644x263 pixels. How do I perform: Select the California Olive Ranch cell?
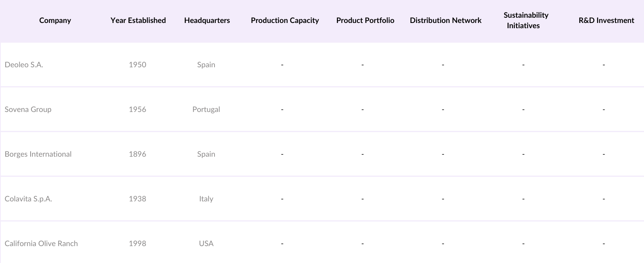pyautogui.click(x=41, y=244)
